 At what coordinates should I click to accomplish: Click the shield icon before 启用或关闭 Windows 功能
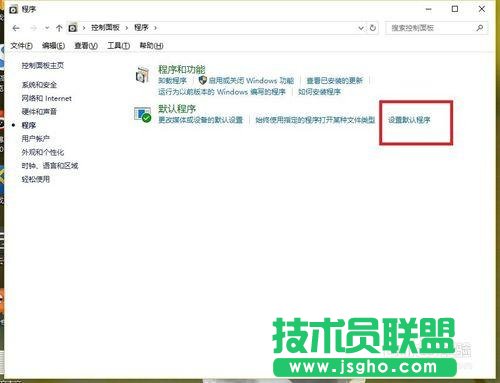pyautogui.click(x=203, y=80)
